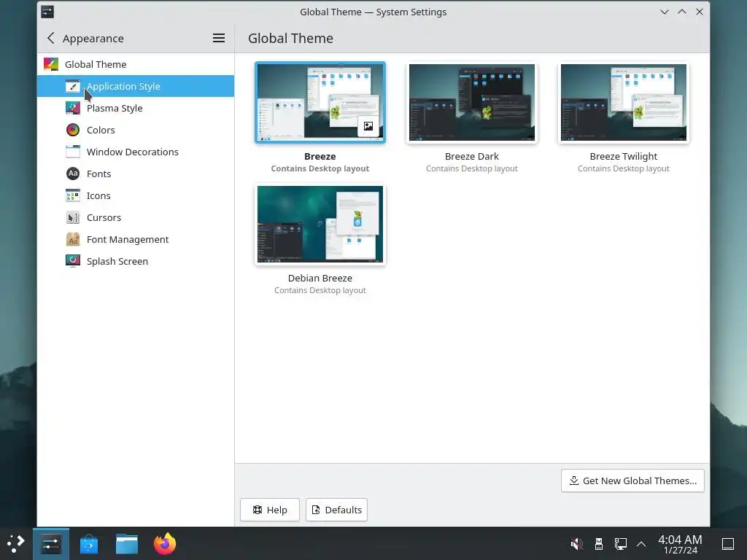Screen dimensions: 747x560
Task: Click the Help button
Action: pyautogui.click(x=270, y=510)
